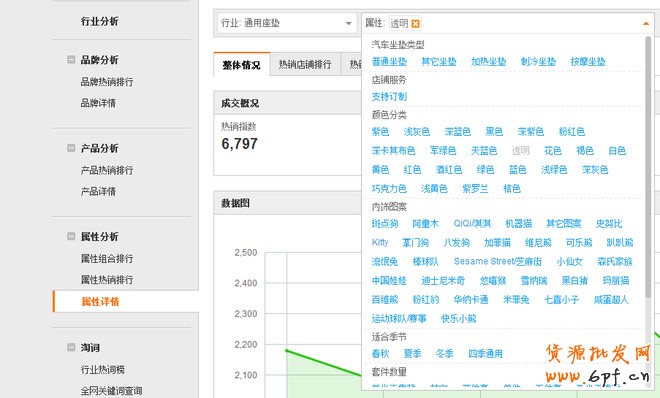Pick the 花色 color option
This screenshot has width=660, height=398.
coord(553,150)
